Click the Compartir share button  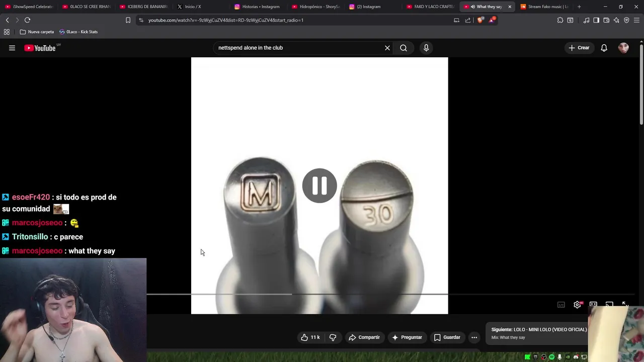(364, 337)
